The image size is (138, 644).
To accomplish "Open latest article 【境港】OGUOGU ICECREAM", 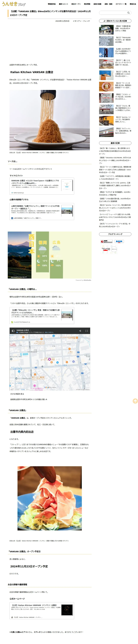I will [115, 160].
